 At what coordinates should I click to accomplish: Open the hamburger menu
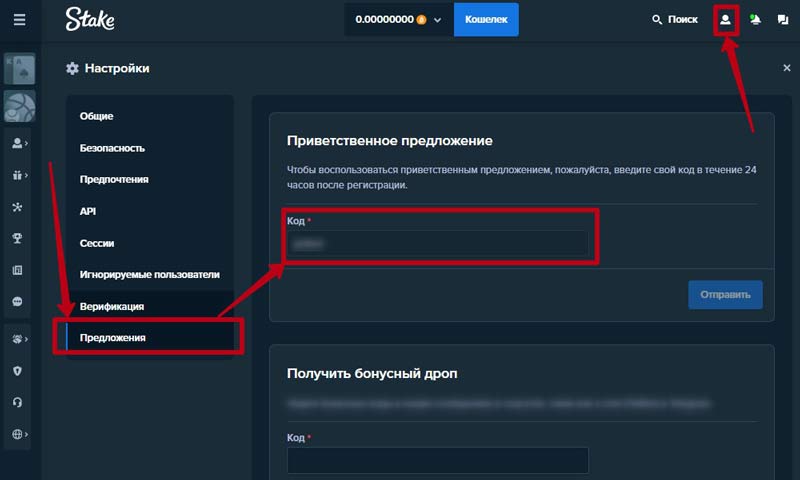pos(19,20)
